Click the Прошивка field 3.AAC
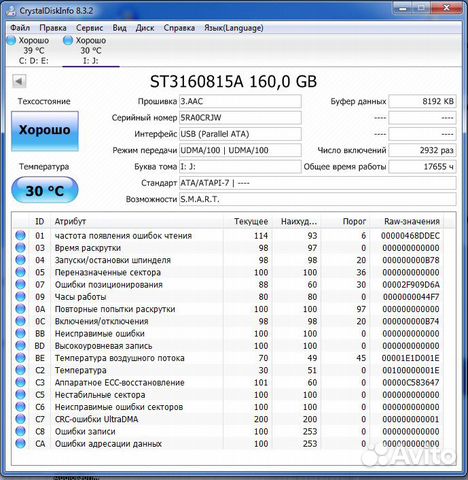This screenshot has height=480, width=468. tap(240, 101)
